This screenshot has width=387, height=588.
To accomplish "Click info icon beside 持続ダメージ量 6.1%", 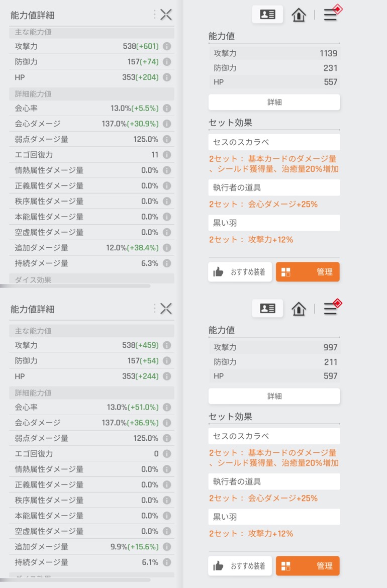I will click(x=167, y=562).
